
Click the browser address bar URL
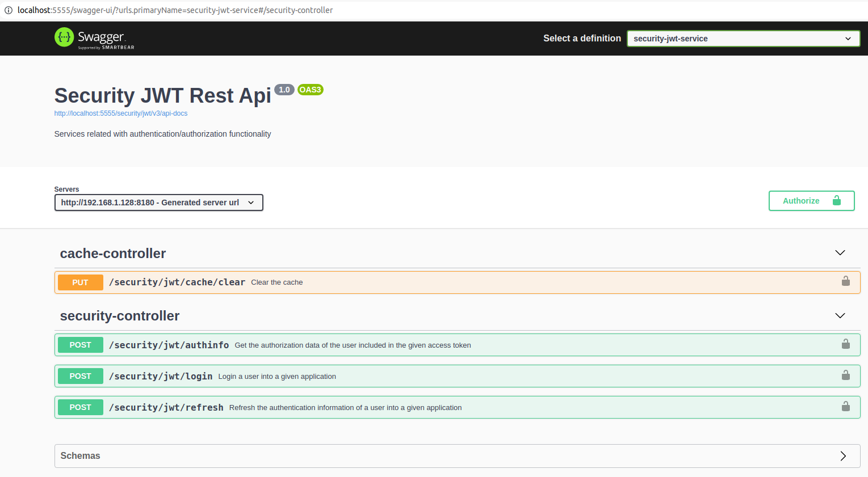pos(175,10)
